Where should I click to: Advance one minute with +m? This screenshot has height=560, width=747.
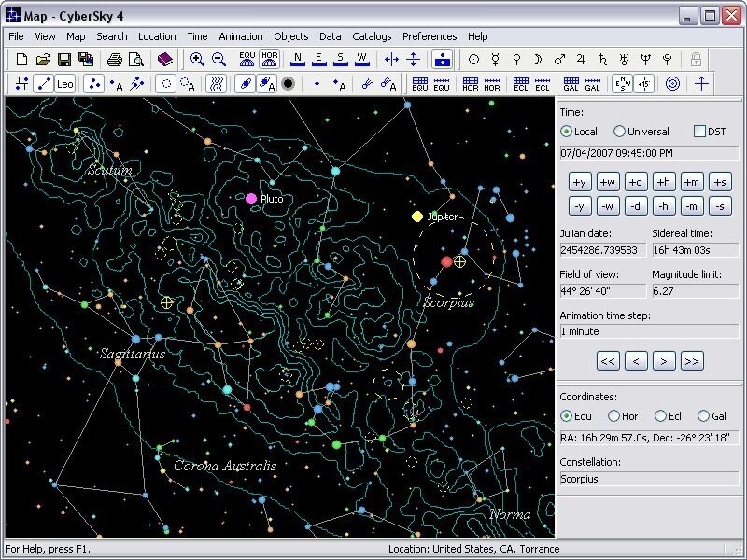tap(692, 182)
